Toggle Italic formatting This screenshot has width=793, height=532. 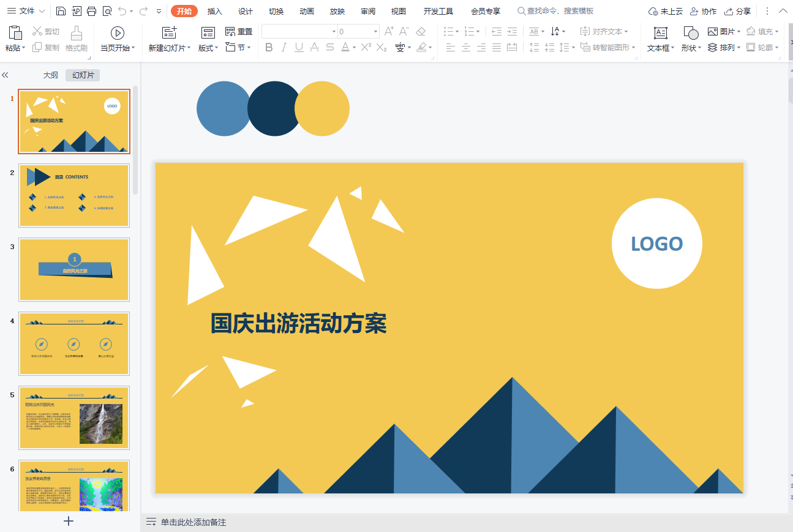(284, 47)
